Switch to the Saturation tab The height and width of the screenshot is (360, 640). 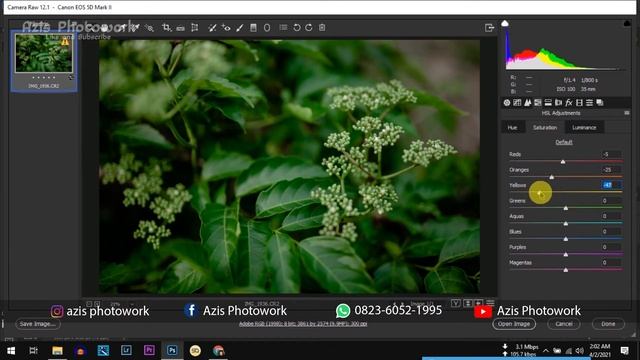coord(544,127)
